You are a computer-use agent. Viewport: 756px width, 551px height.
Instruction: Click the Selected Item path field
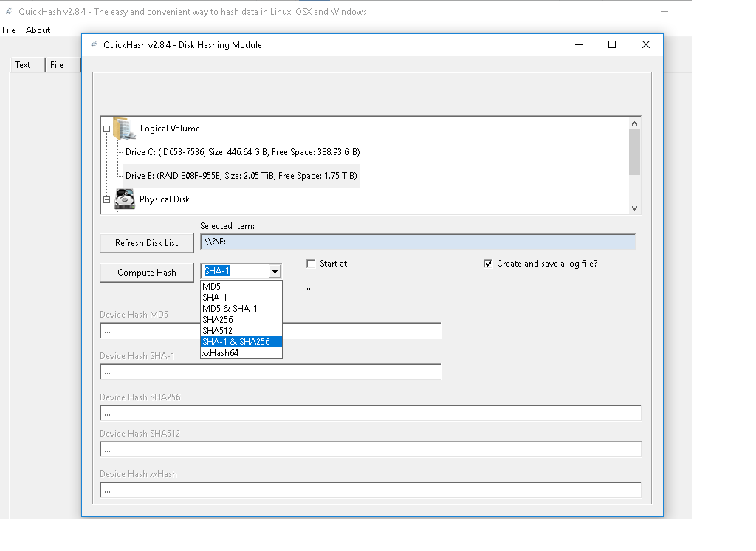(417, 242)
